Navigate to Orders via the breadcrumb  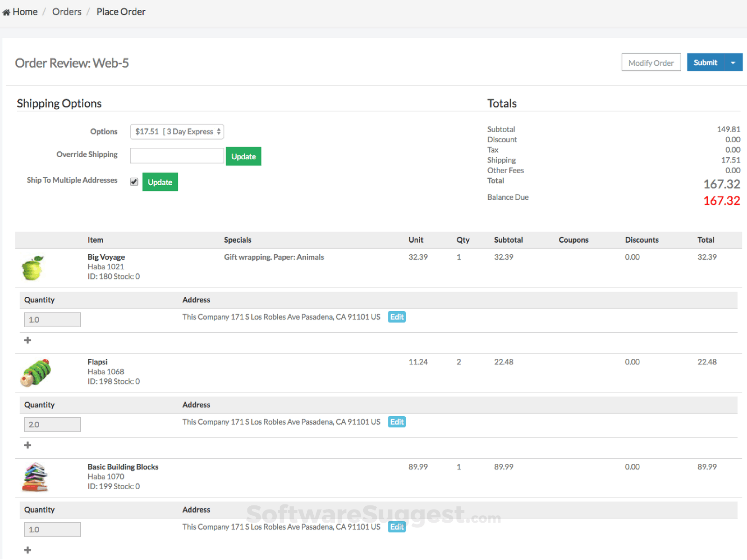[x=66, y=11]
